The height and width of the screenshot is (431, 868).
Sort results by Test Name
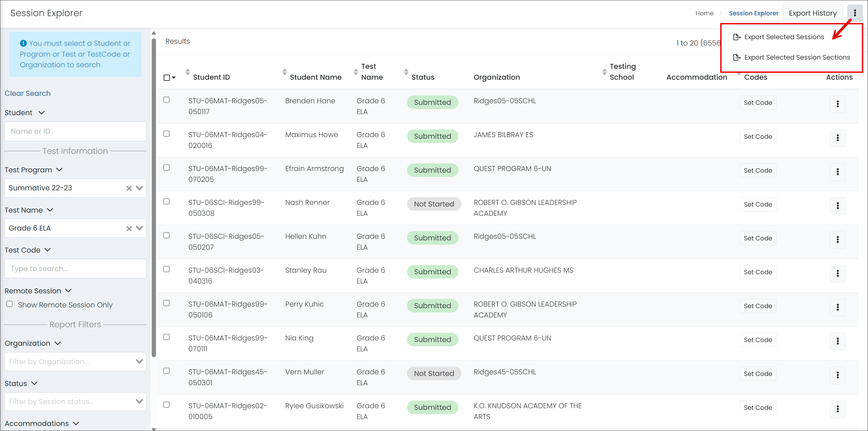click(x=356, y=72)
